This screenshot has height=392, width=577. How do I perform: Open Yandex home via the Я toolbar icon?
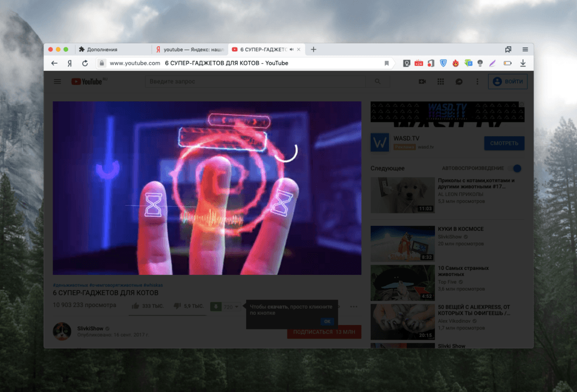pyautogui.click(x=69, y=63)
